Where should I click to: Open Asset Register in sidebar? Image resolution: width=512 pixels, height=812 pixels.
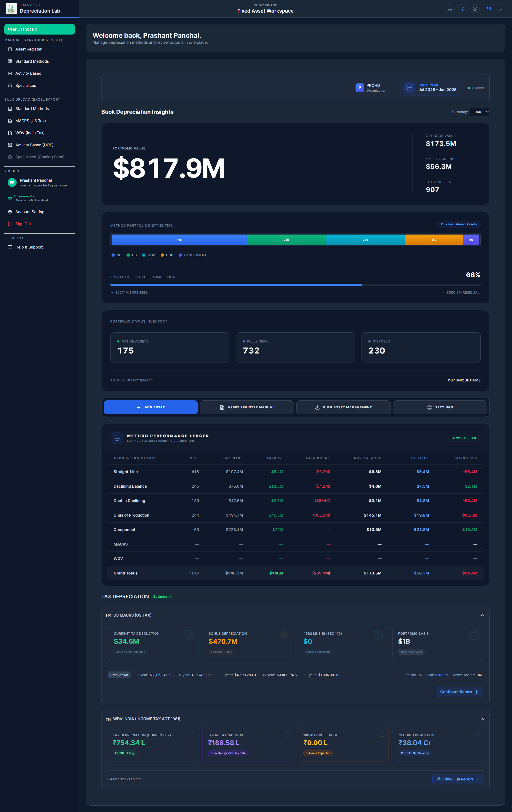pyautogui.click(x=28, y=49)
